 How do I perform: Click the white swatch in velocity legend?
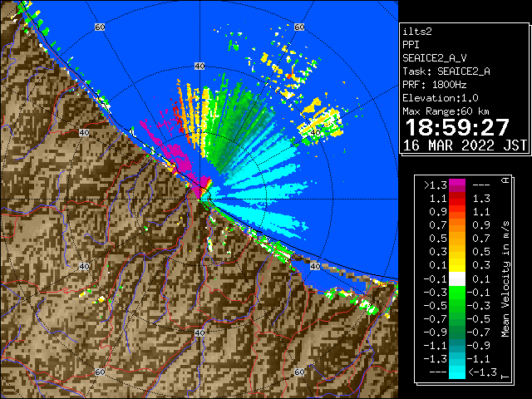point(457,279)
